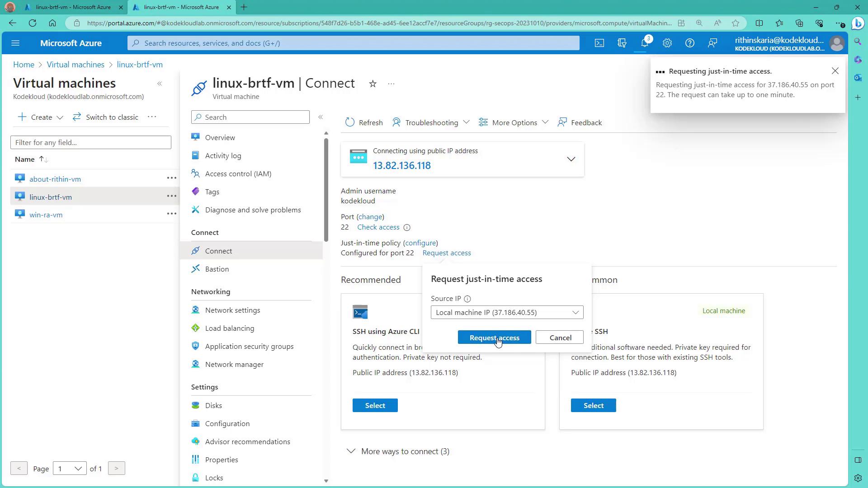Screen dimensions: 868x488
Task: Click the Help question mark icon
Action: point(689,43)
